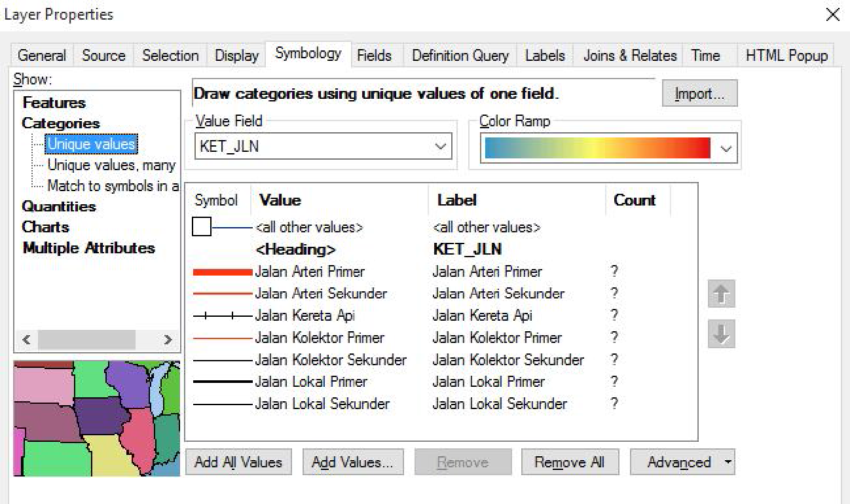Viewport: 850px width, 504px height.
Task: Open the Color Ramp dropdown arrow
Action: click(x=726, y=149)
